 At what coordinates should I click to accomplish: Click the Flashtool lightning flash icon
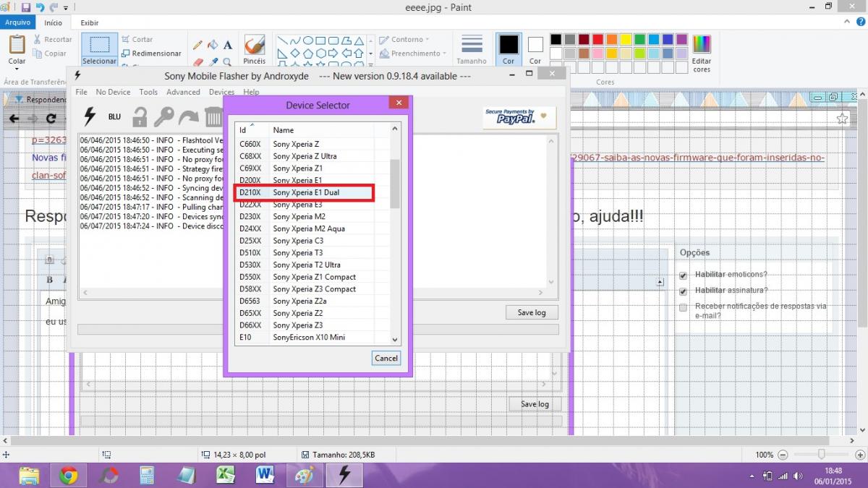click(x=90, y=116)
